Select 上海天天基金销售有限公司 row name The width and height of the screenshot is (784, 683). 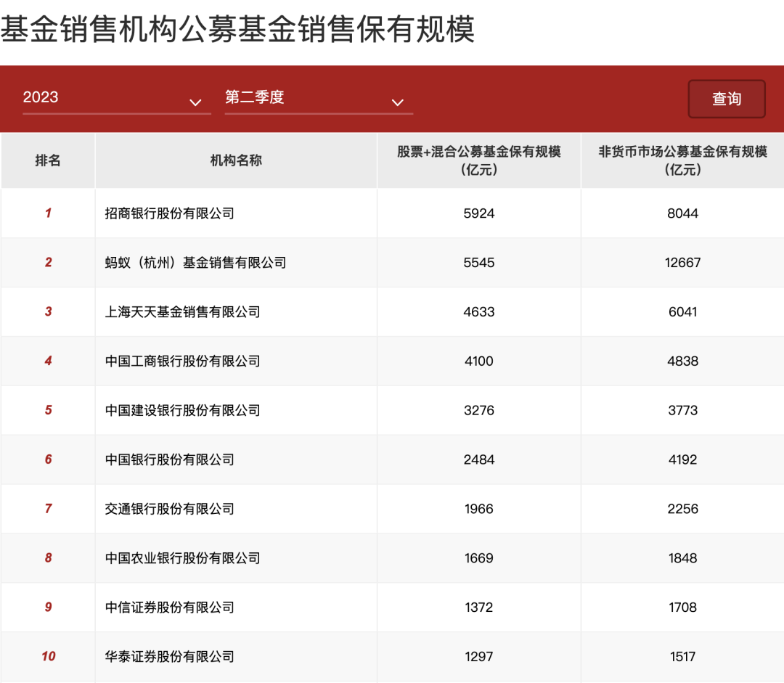click(x=182, y=312)
